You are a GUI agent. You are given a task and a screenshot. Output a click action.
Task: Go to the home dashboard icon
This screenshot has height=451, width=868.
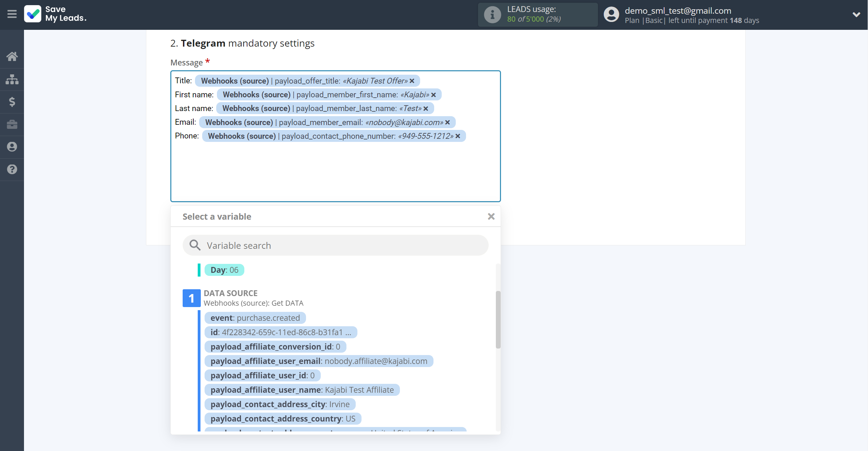tap(12, 57)
